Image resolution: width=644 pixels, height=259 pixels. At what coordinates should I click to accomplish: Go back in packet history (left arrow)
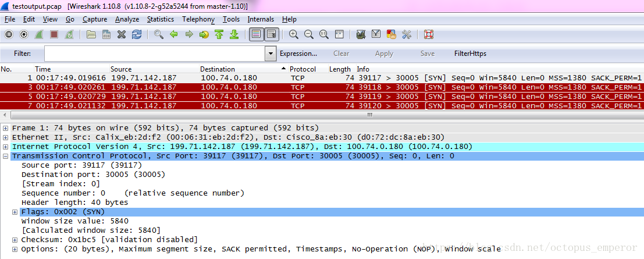click(174, 34)
